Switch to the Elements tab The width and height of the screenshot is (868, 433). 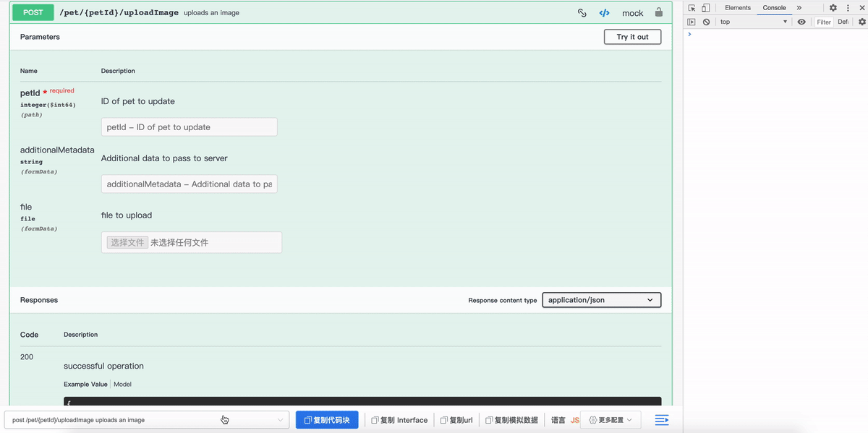[737, 8]
